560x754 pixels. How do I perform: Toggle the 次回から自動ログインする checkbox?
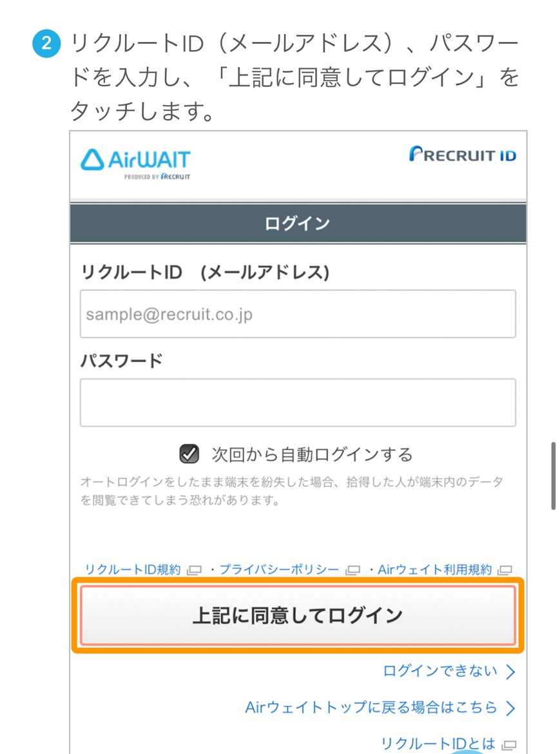(188, 454)
